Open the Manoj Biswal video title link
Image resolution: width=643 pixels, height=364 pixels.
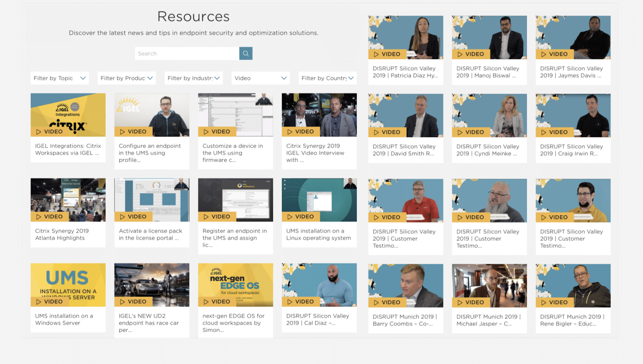click(x=488, y=72)
